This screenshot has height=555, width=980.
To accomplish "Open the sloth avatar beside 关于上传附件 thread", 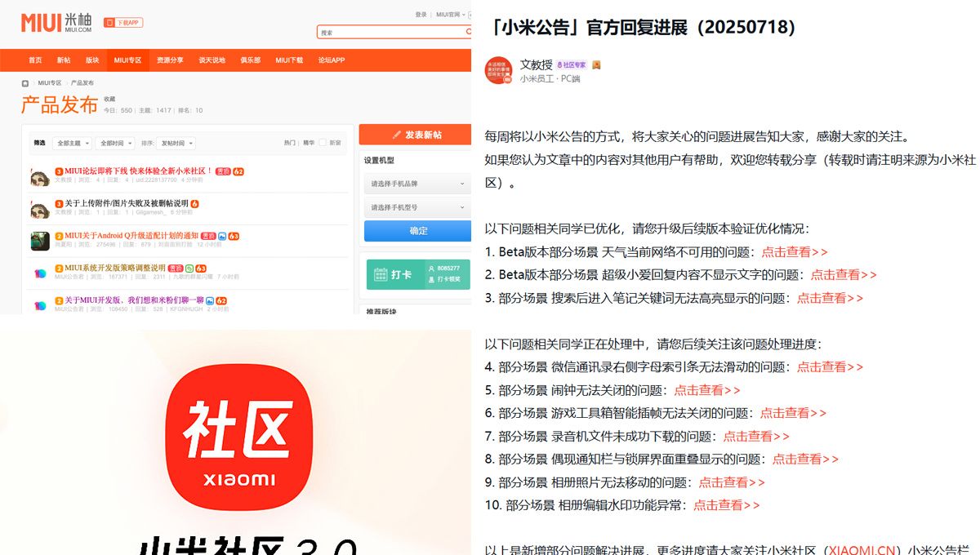I will (x=40, y=208).
